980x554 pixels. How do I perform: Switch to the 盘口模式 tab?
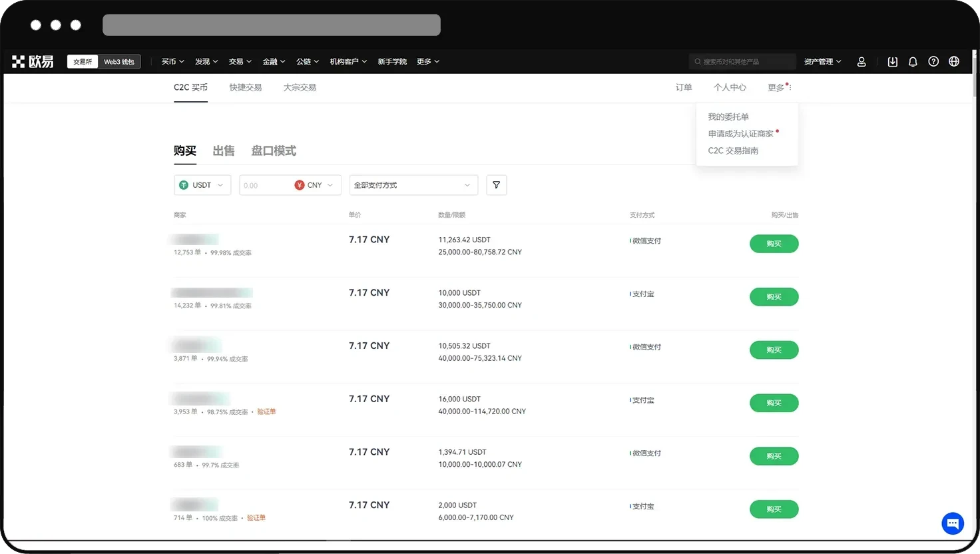[274, 151]
